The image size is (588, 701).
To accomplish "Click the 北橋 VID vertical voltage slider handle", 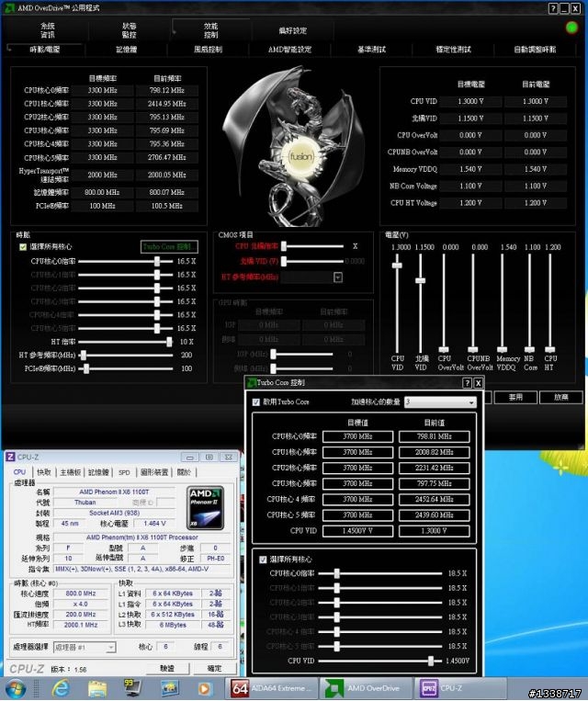I will 420,281.
